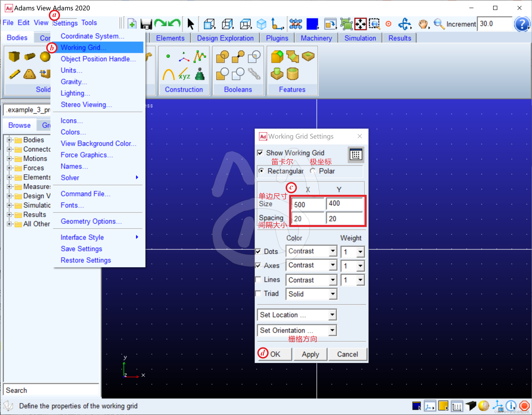Click the Size X input field
The width and height of the screenshot is (532, 415).
(x=308, y=204)
